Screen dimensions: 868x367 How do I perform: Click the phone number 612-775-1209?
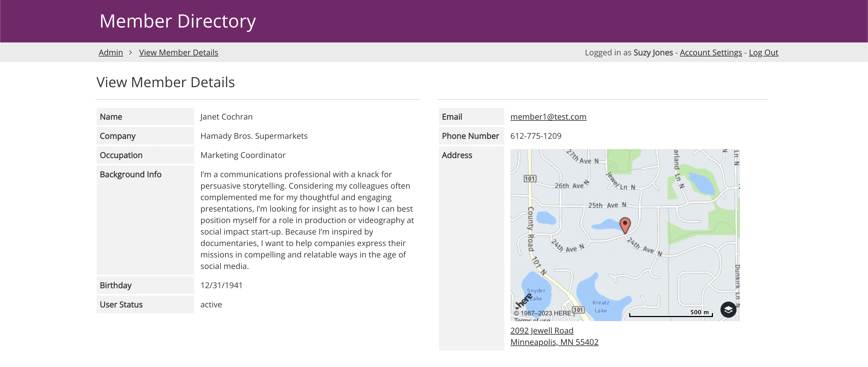click(x=535, y=136)
